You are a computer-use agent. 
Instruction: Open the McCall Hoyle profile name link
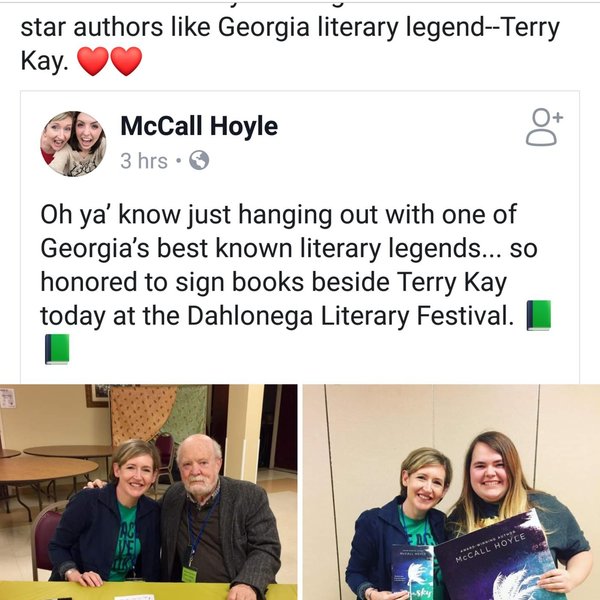click(x=199, y=126)
